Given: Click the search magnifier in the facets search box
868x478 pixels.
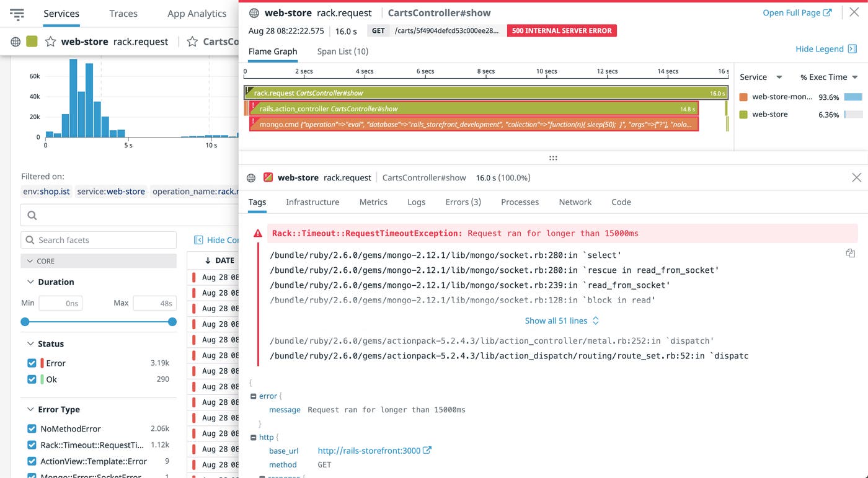Looking at the screenshot, I should click(30, 239).
